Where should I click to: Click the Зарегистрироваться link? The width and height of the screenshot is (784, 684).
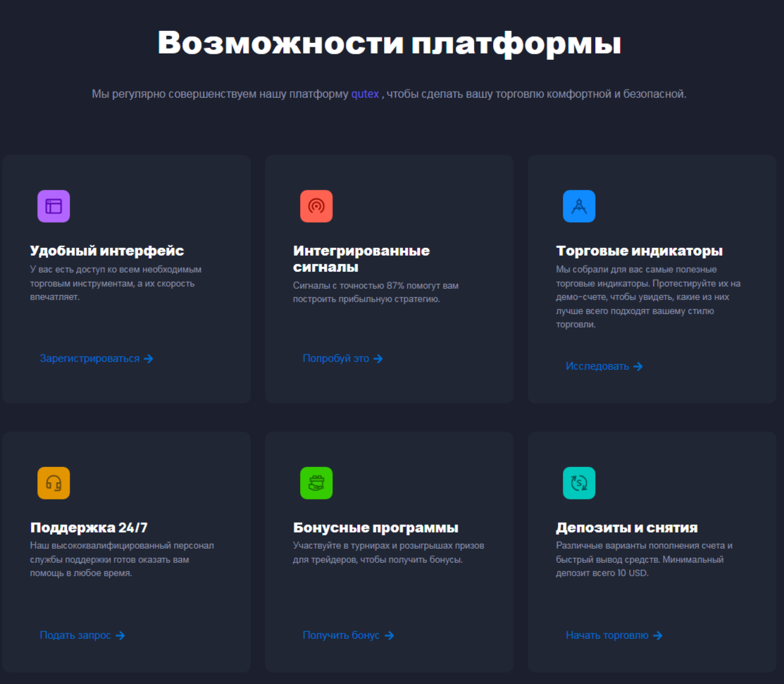(x=90, y=359)
